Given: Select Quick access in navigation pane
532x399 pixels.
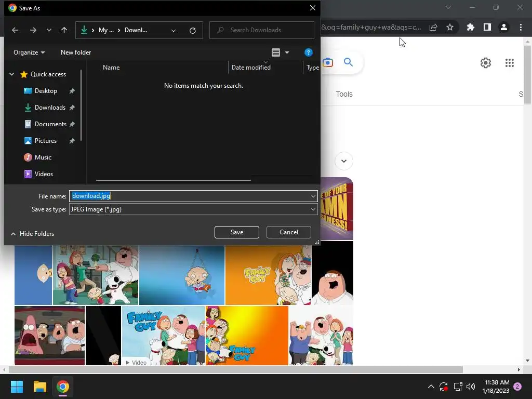Looking at the screenshot, I should pyautogui.click(x=48, y=74).
